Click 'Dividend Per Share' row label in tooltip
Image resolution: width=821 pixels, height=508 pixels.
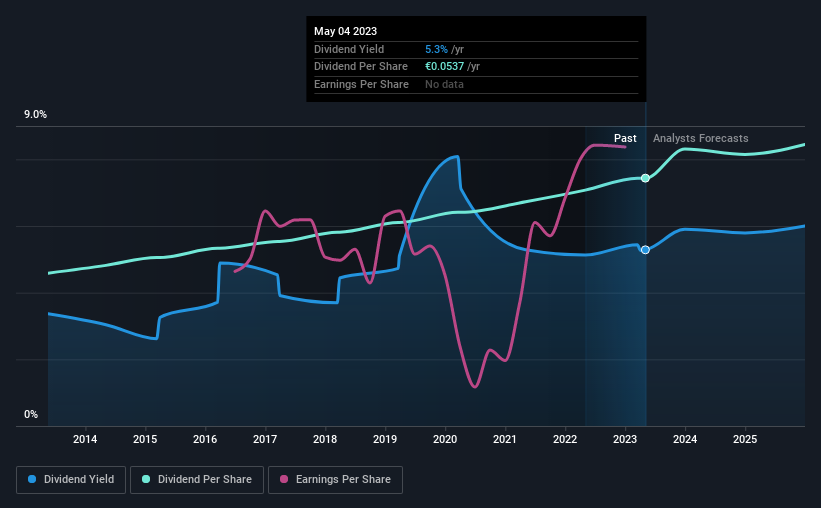361,67
